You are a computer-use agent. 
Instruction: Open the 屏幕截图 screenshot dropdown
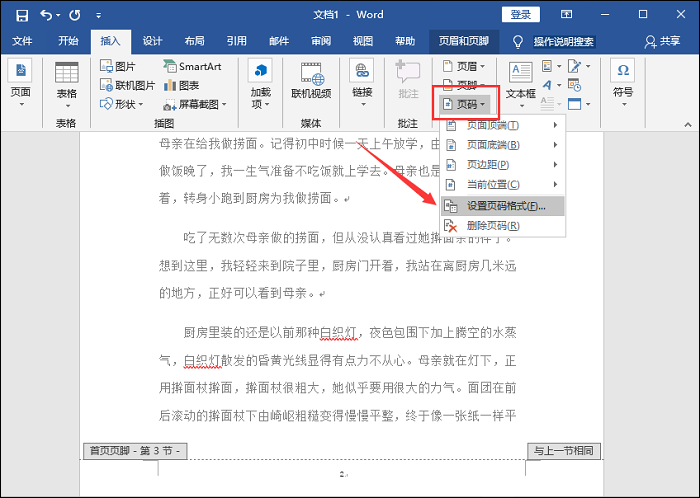[x=195, y=104]
